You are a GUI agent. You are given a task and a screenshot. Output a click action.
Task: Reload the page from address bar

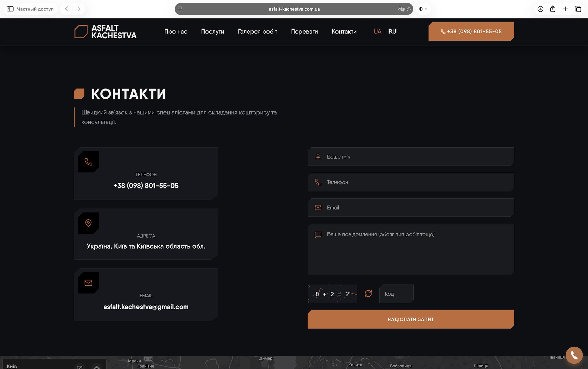pos(409,9)
